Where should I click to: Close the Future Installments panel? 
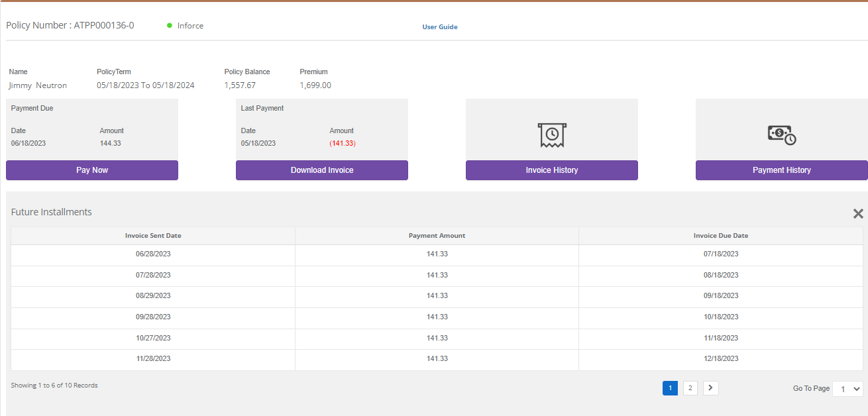coord(857,213)
